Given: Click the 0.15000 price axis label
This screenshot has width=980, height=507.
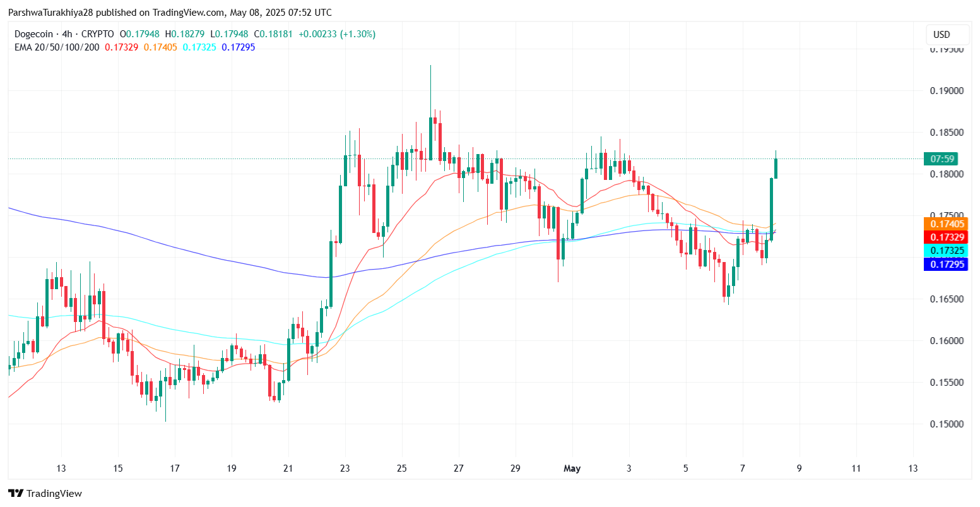Looking at the screenshot, I should point(946,424).
